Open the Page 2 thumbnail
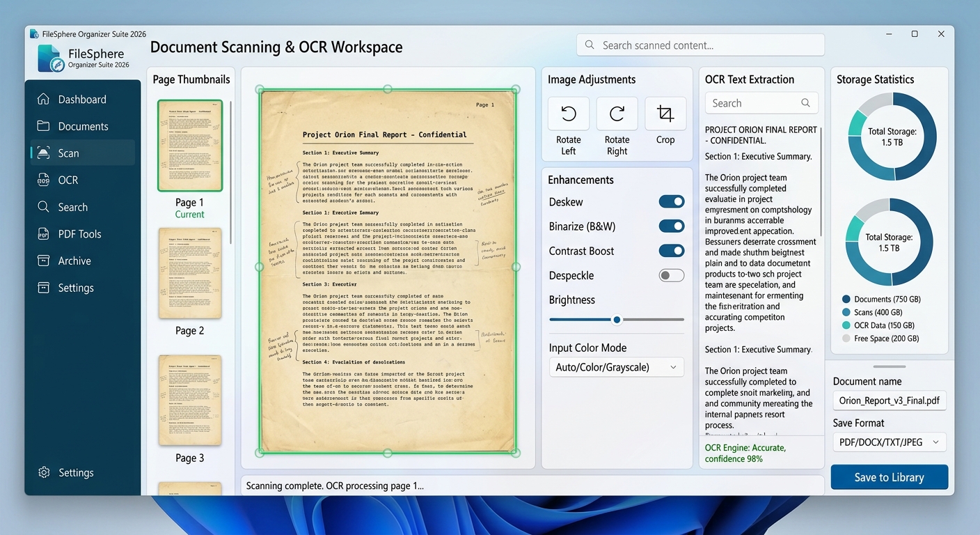Image resolution: width=980 pixels, height=535 pixels. point(190,273)
